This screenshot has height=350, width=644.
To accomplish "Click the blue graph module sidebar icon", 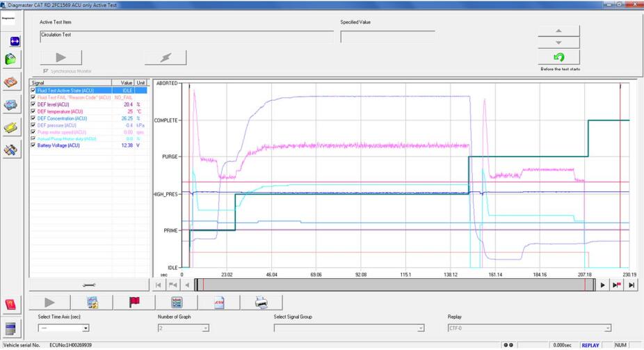I will click(10, 105).
